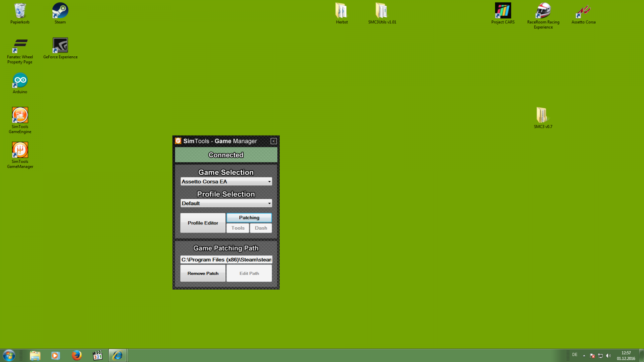This screenshot has width=644, height=362.
Task: Open the Windows Start menu orb
Action: point(9,356)
